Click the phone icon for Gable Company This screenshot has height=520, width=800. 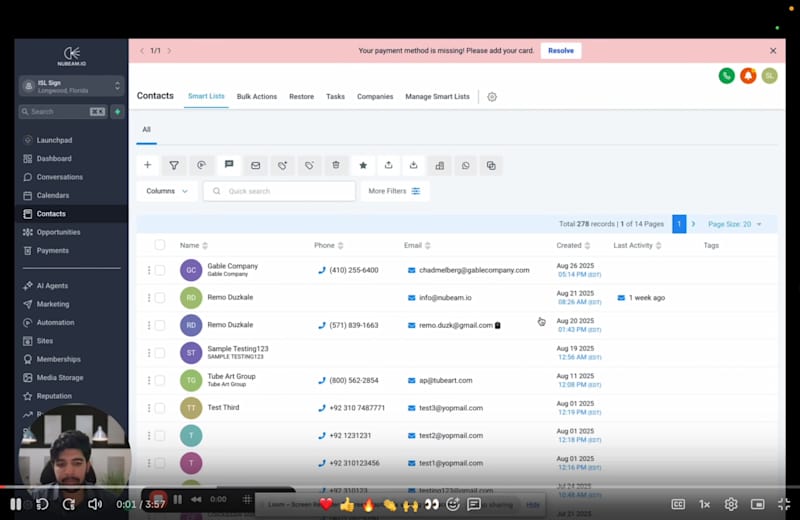click(x=321, y=270)
